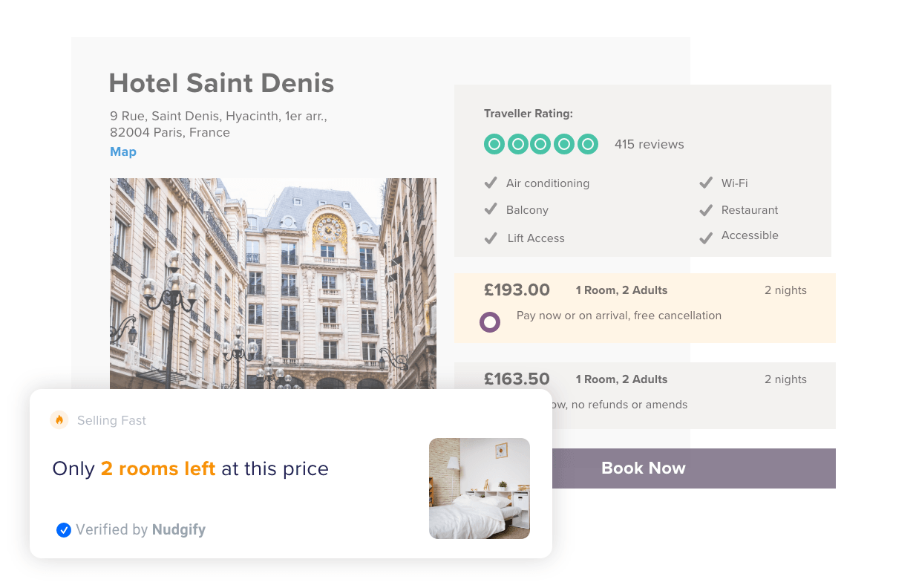Select the Hotel Saint Denis title

tap(221, 83)
